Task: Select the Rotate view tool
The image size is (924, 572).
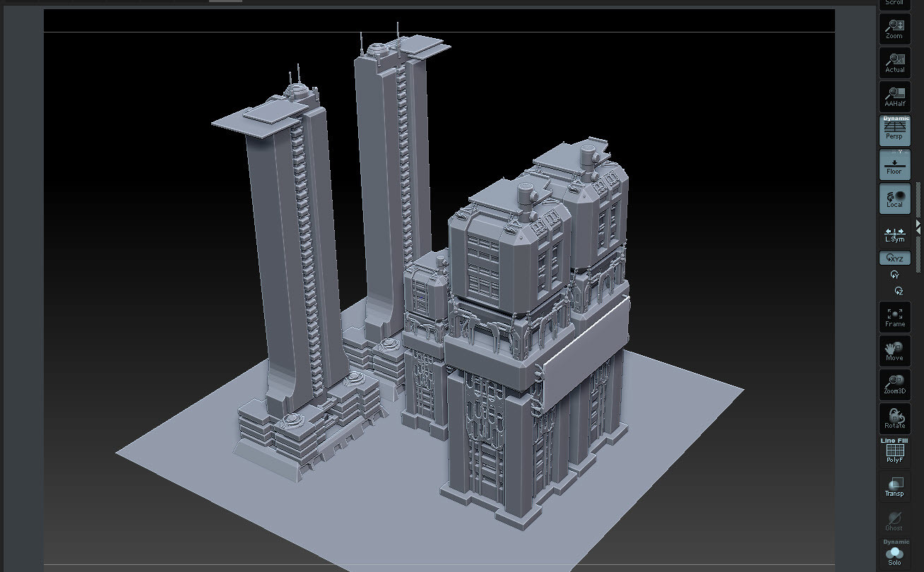Action: [894, 419]
